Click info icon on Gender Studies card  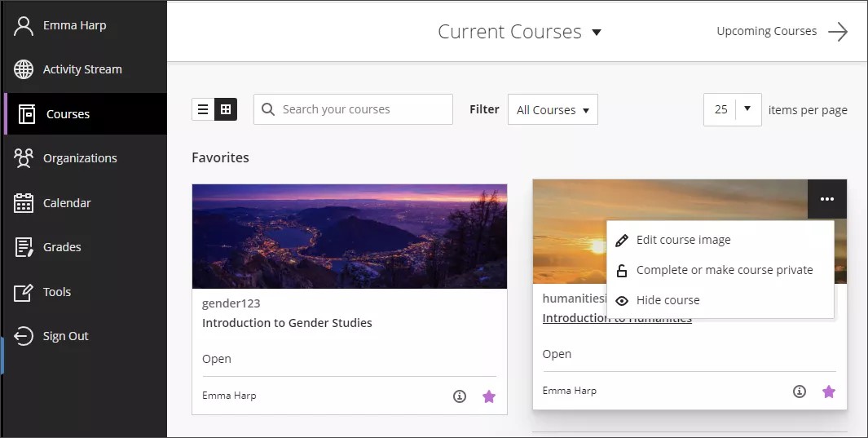point(460,396)
